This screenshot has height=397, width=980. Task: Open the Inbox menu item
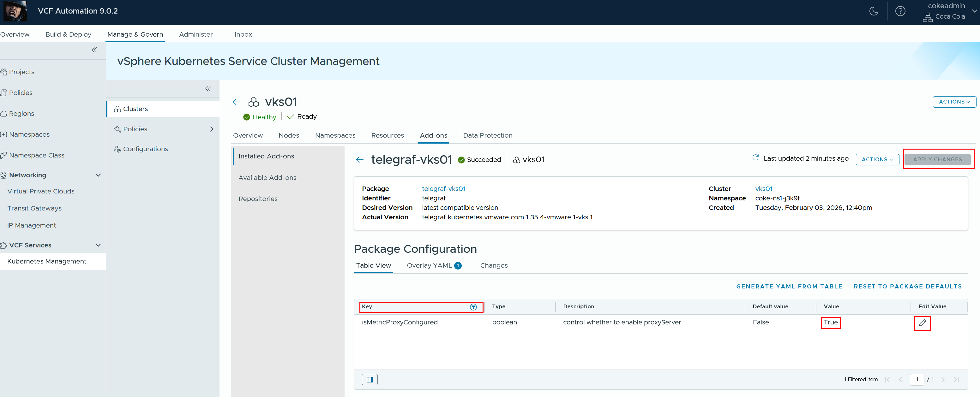pyautogui.click(x=243, y=34)
